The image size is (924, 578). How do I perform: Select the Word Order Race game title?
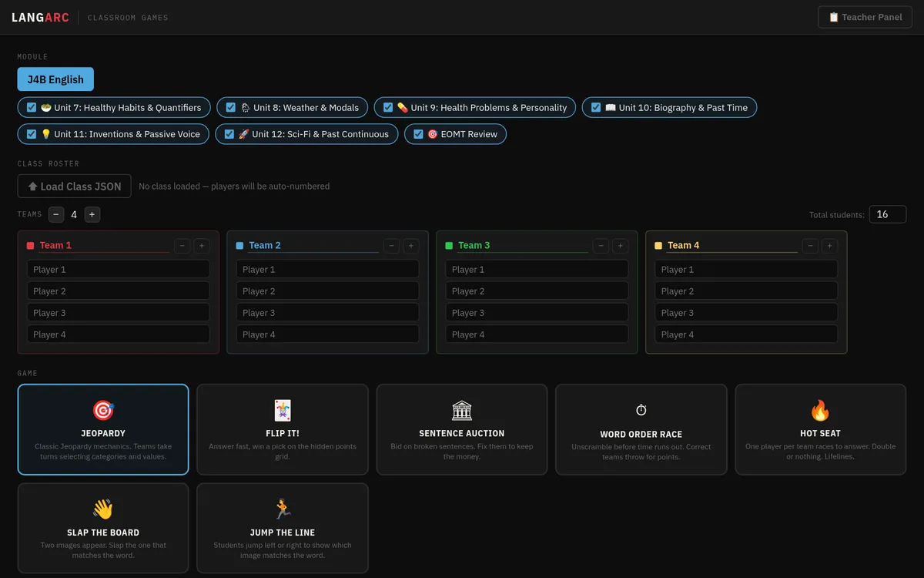(641, 435)
